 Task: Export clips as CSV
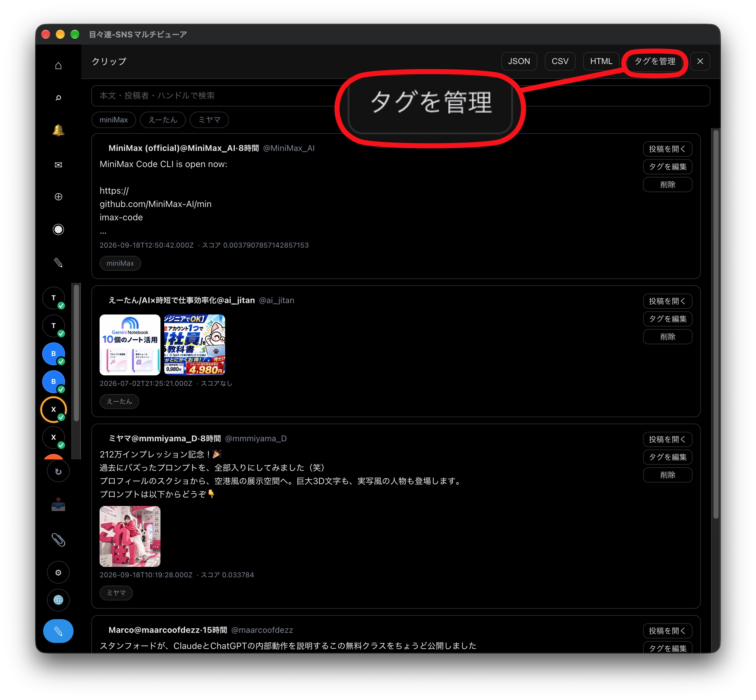click(560, 62)
